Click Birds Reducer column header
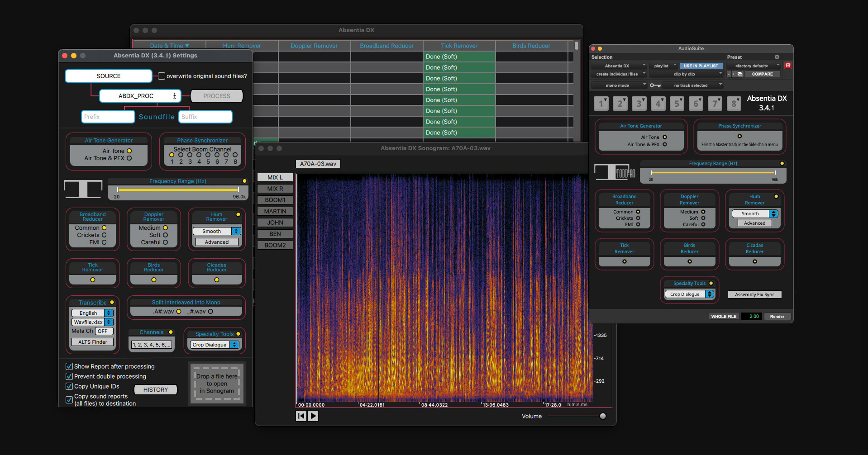The height and width of the screenshot is (455, 868). click(x=531, y=46)
